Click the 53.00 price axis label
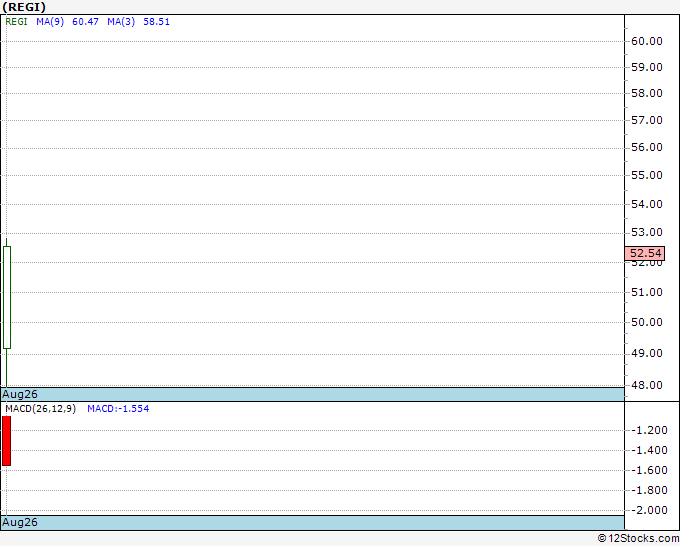The width and height of the screenshot is (680, 546). 647,232
